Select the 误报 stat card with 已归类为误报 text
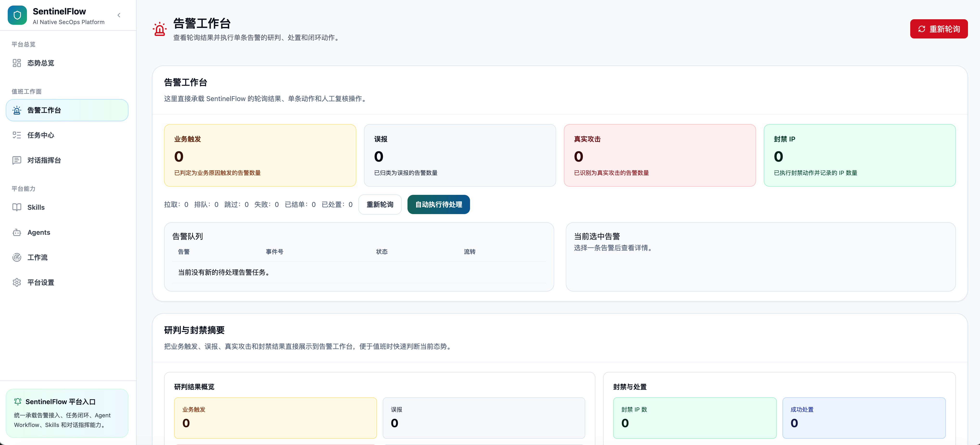 coord(460,156)
